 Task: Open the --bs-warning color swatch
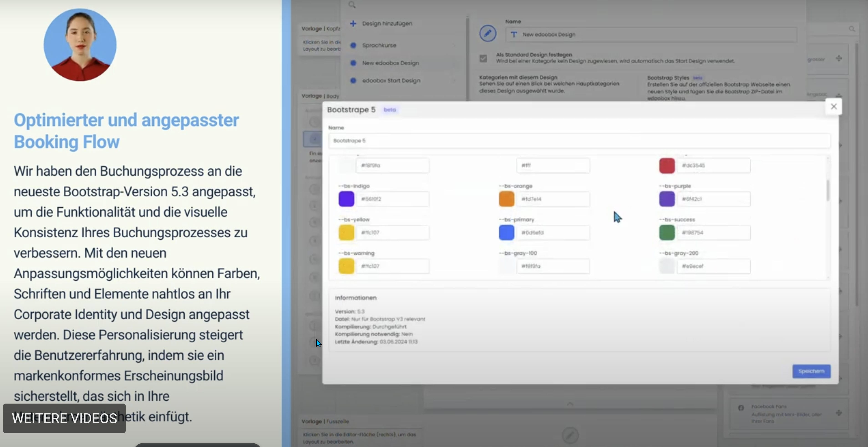point(346,266)
